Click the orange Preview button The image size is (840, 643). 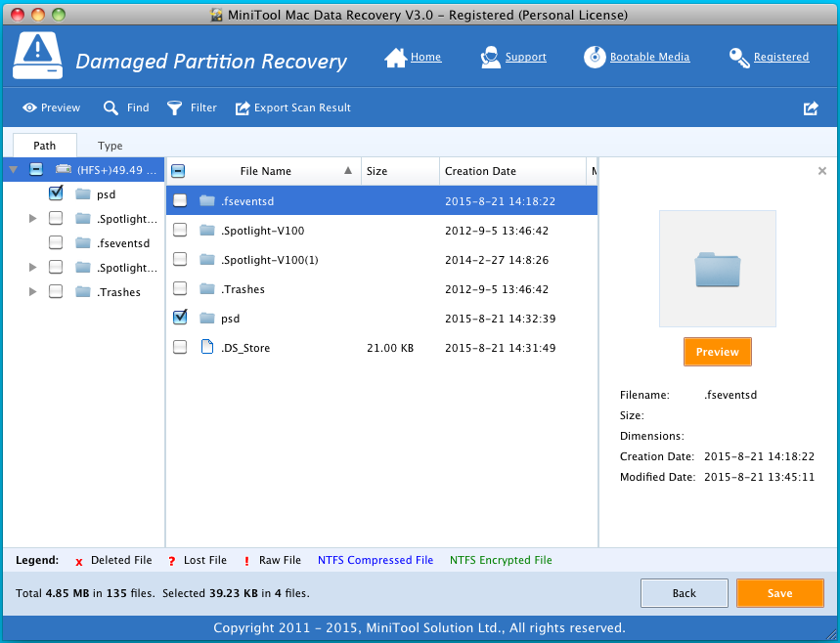[x=718, y=352]
